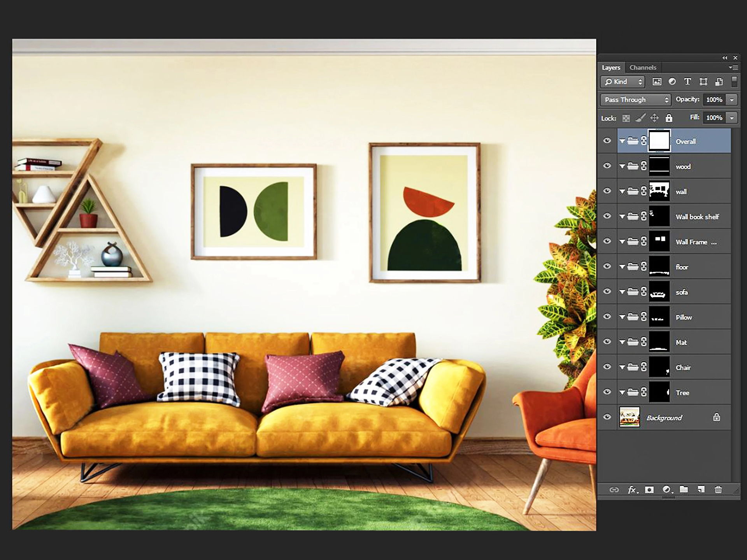This screenshot has width=747, height=560.
Task: Hide the Tree layer eye icon
Action: [608, 392]
